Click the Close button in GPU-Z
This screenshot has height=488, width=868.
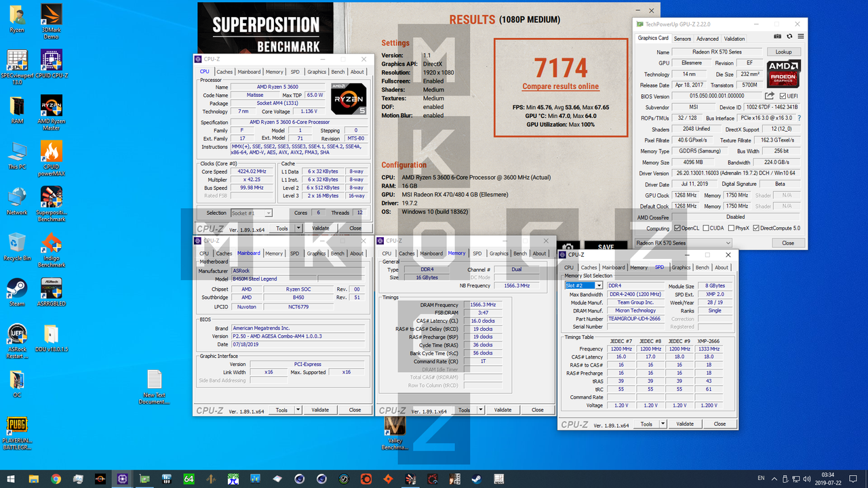(x=787, y=243)
